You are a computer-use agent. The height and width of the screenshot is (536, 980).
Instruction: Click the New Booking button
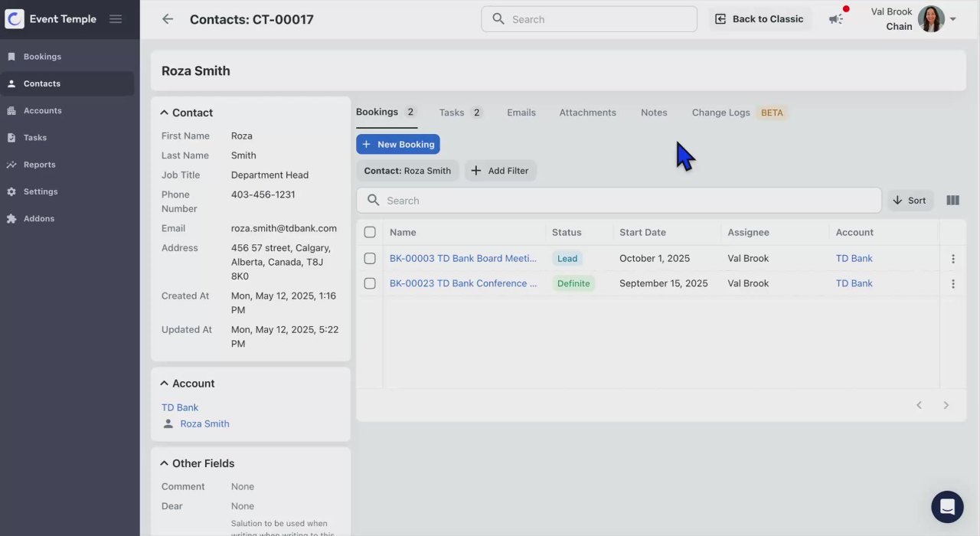(398, 144)
